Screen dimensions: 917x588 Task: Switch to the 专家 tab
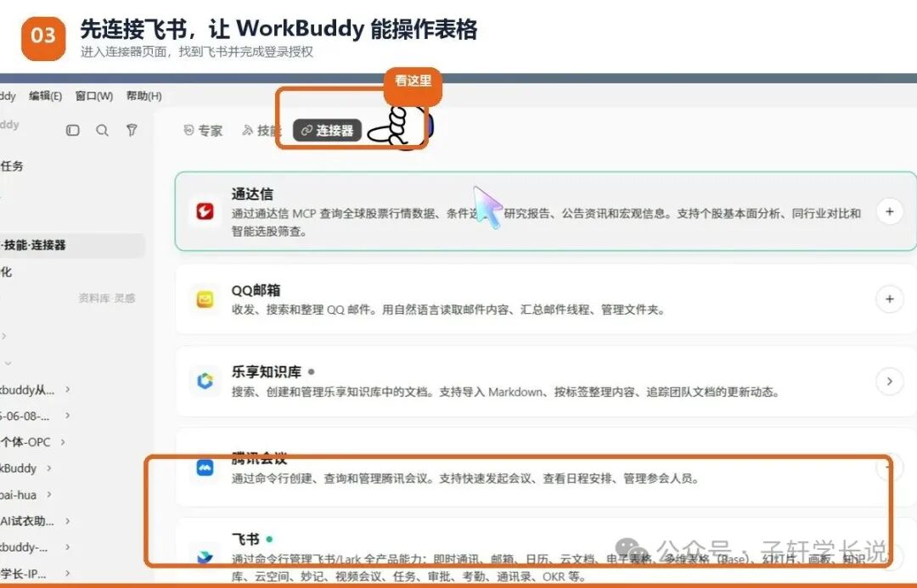(203, 131)
